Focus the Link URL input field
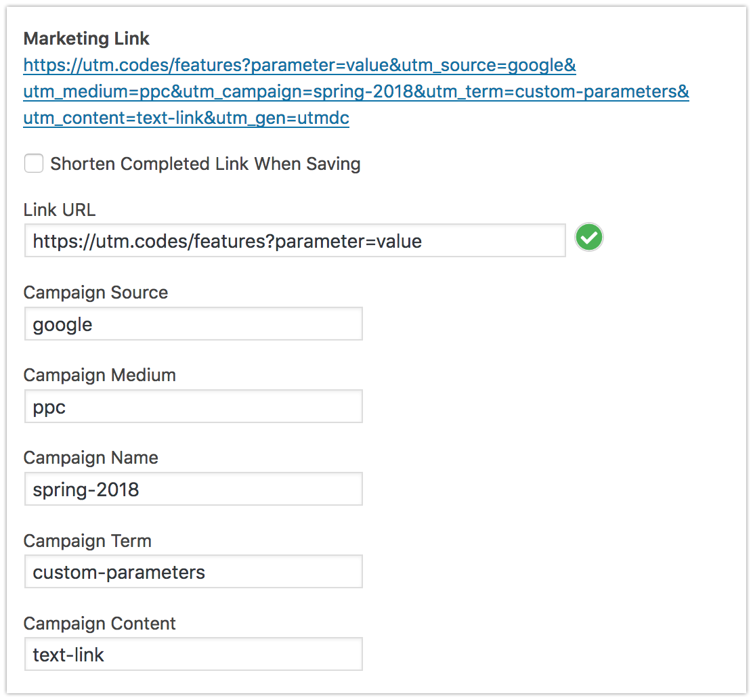 [x=295, y=241]
